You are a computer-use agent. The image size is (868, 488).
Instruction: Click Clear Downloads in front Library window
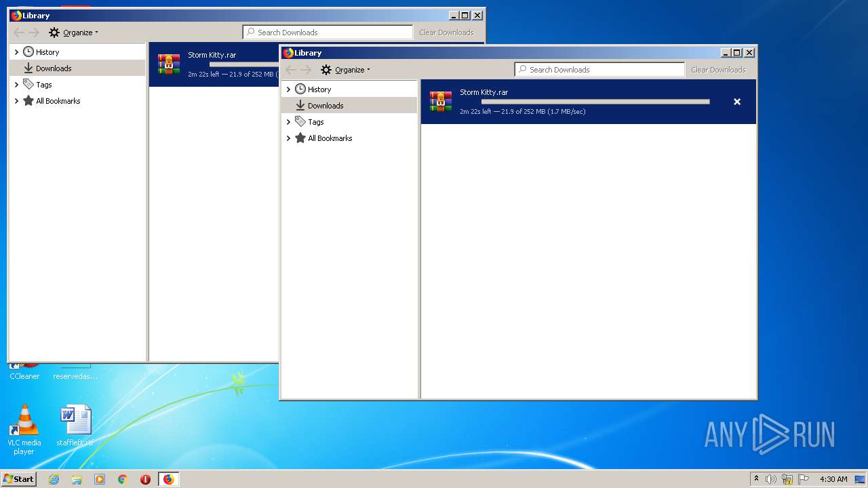coord(718,70)
